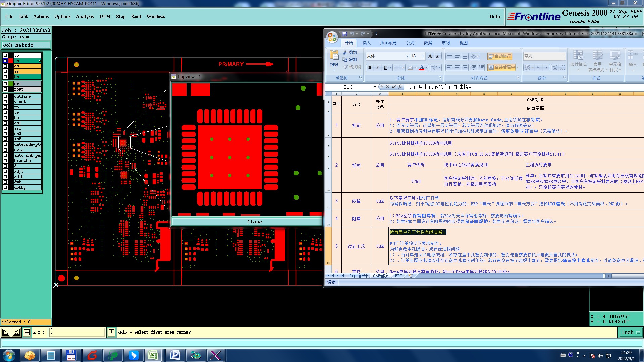Click the Italic formatting icon
The image size is (644, 362).
(377, 68)
